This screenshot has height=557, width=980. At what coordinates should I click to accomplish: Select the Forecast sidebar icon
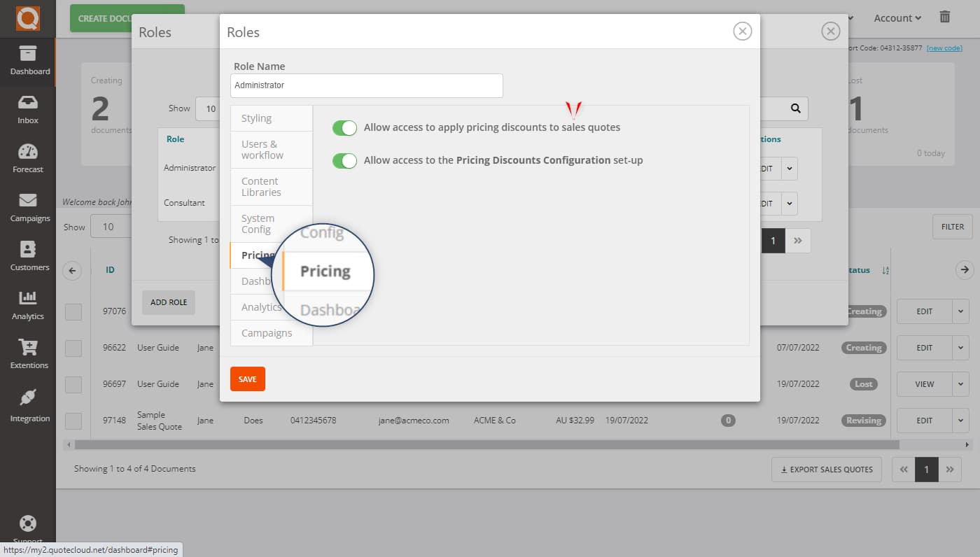click(28, 160)
